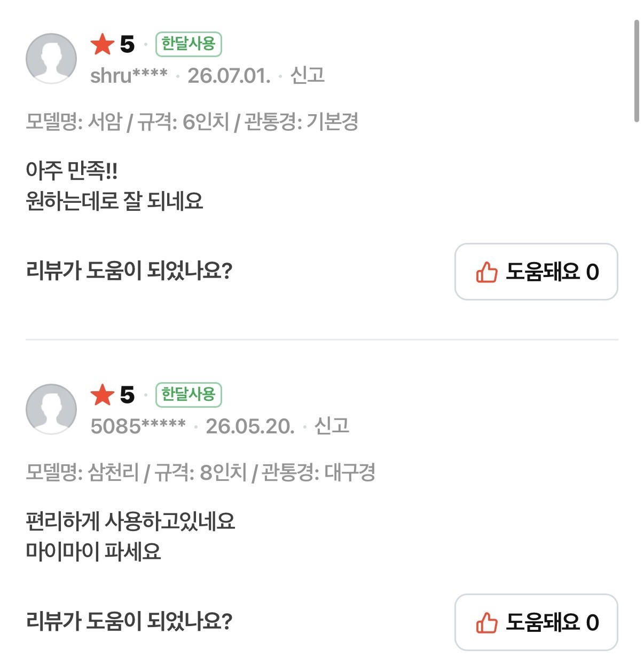Screen dimensions: 644x665
Task: Report the shru**** review via 신고
Action: 308,75
